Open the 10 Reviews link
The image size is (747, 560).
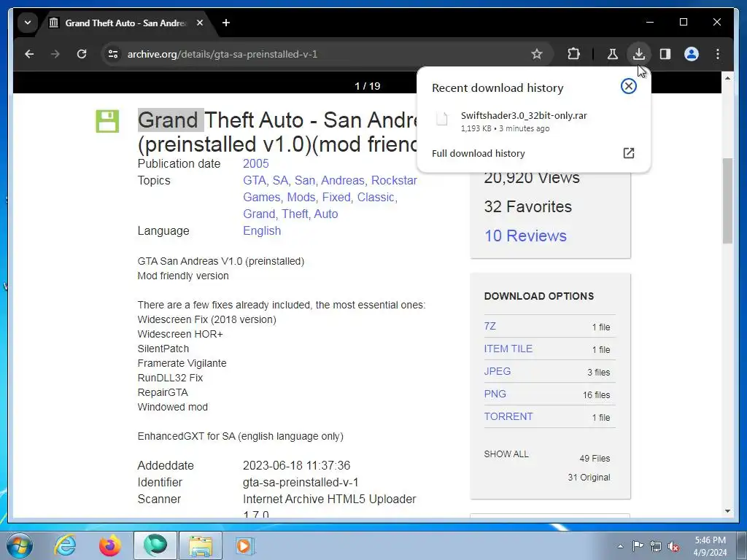tap(525, 236)
